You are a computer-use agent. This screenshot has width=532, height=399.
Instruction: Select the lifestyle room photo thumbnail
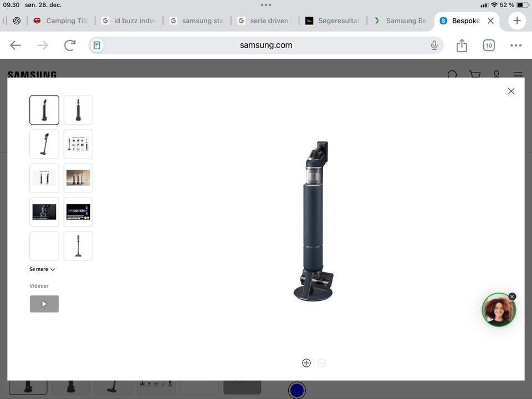click(78, 178)
